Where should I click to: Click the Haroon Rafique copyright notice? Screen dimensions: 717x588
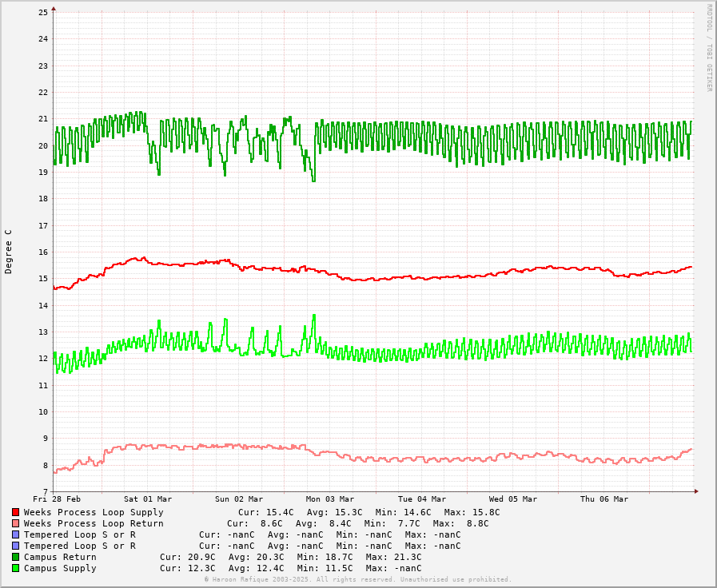(358, 579)
